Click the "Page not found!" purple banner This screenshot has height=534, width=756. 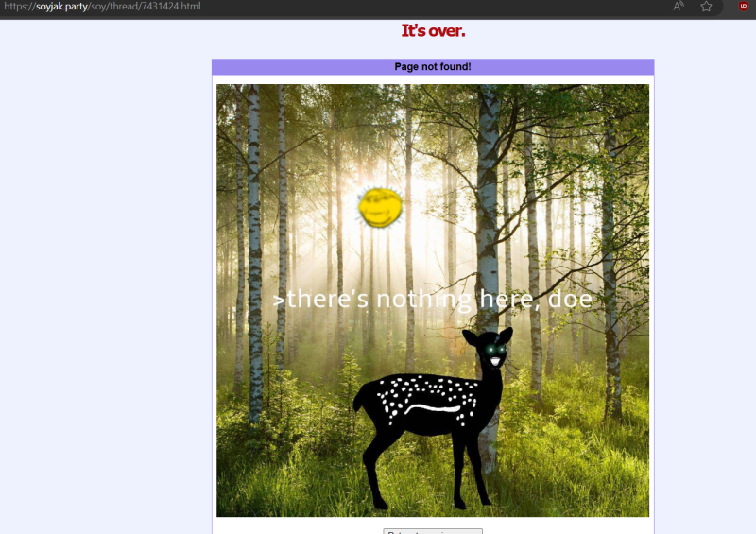pyautogui.click(x=433, y=67)
